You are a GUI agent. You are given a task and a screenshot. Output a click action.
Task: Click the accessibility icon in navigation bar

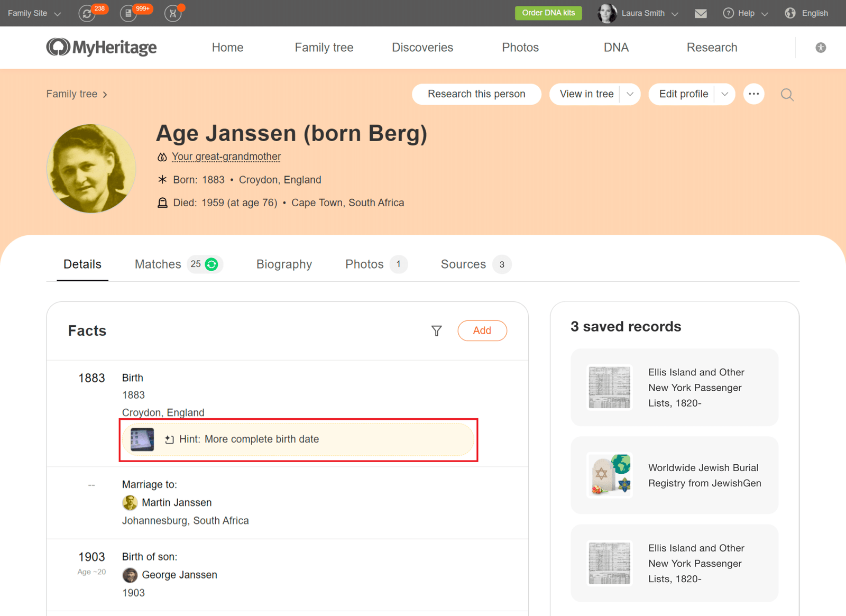821,48
